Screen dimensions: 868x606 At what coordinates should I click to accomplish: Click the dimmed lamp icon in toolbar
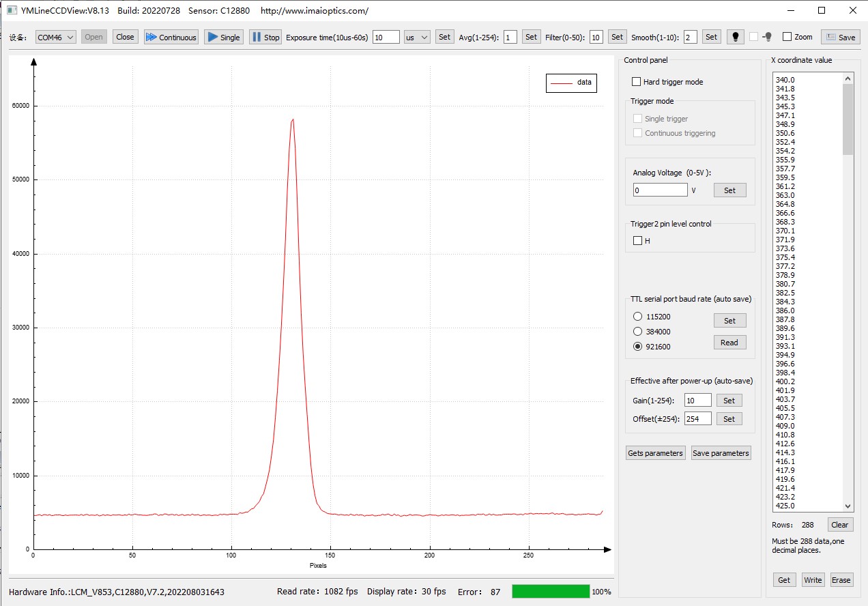[766, 37]
